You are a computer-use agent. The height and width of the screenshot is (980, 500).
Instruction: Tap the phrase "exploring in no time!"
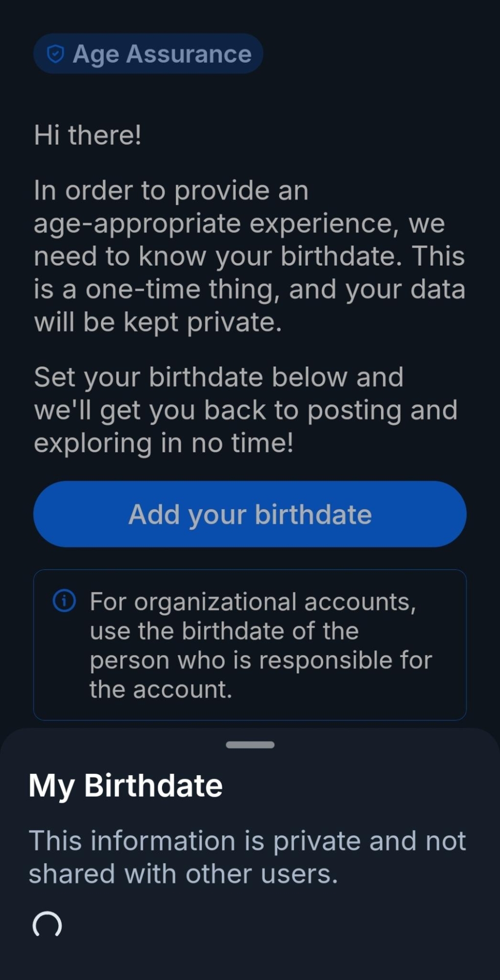pyautogui.click(x=164, y=443)
